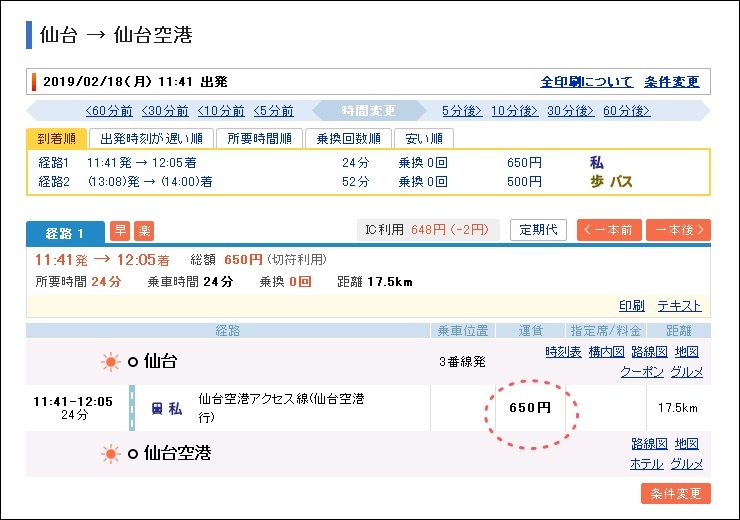
Task: Click the バス mark in 経路2
Action: pyautogui.click(x=621, y=182)
